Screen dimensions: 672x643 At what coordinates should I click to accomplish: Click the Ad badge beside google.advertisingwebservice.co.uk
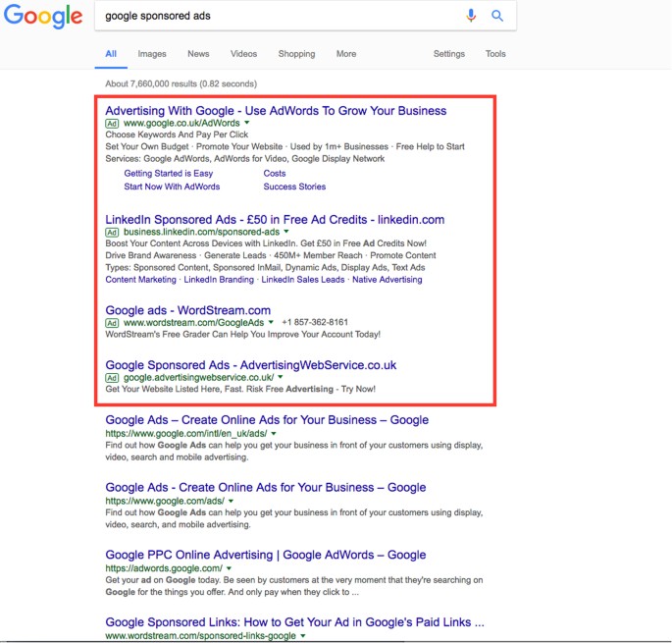coord(112,378)
